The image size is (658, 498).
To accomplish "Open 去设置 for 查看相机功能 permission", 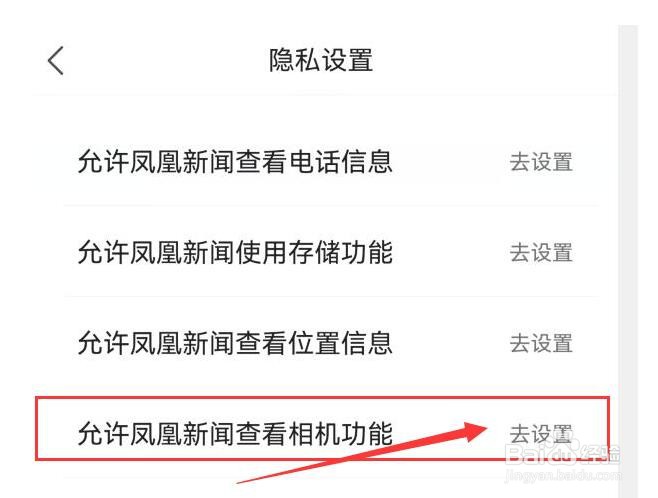I will 541,434.
